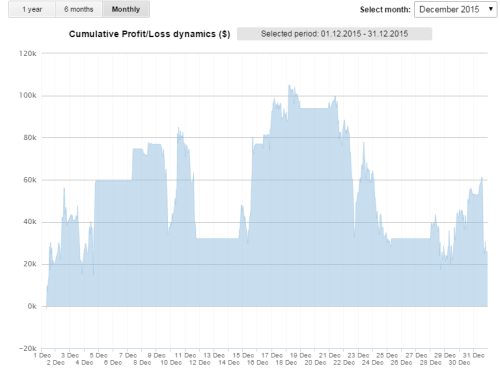Image resolution: width=500 pixels, height=377 pixels.
Task: Click the Cumulative Profit/Loss dynamics chart title
Action: [149, 34]
